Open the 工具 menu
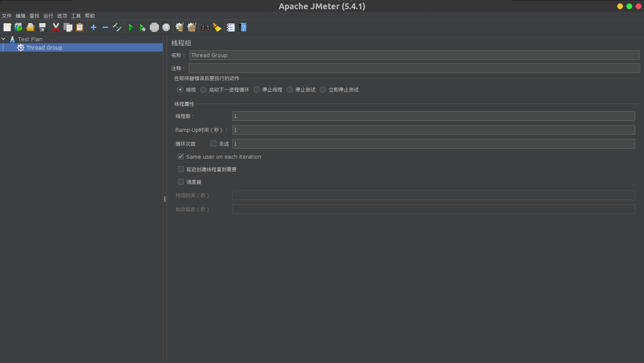This screenshot has height=363, width=644. [76, 16]
